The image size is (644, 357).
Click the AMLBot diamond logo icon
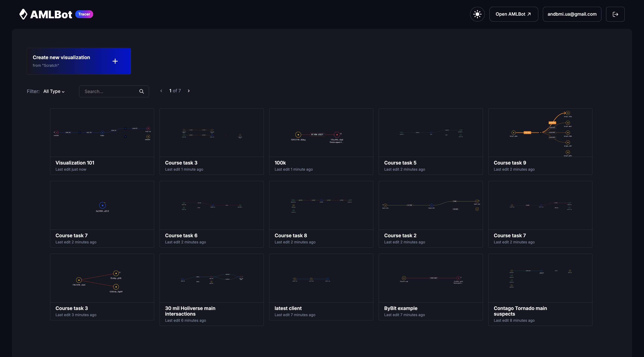click(23, 14)
